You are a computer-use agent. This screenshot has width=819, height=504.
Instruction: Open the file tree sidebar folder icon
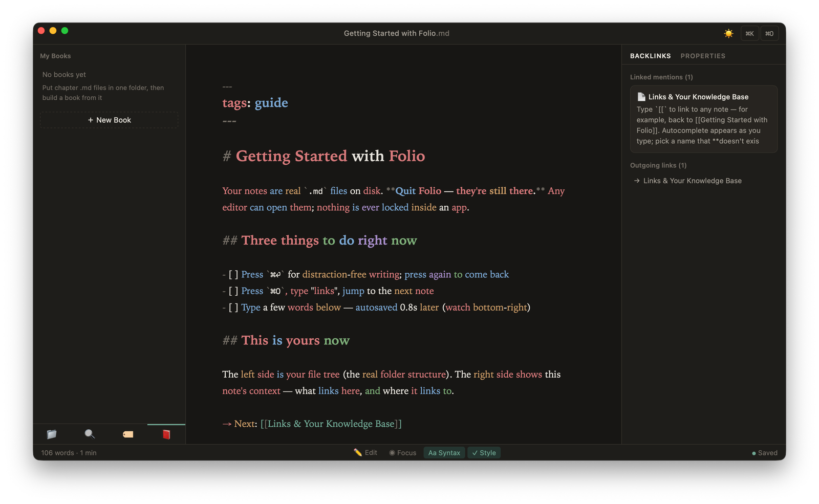pyautogui.click(x=52, y=434)
